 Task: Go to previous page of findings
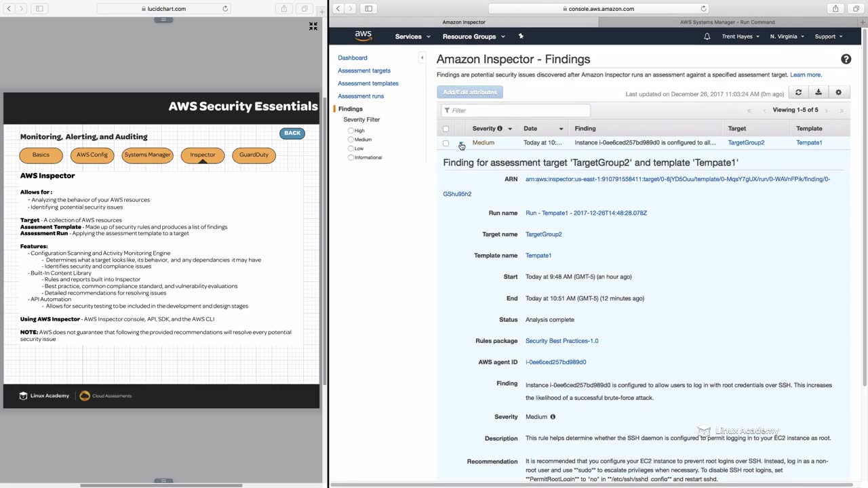click(764, 110)
